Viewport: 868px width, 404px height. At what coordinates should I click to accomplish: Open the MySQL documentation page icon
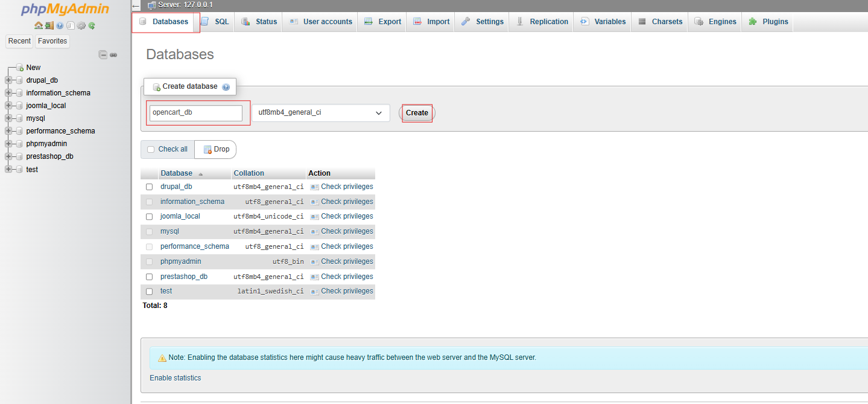69,25
